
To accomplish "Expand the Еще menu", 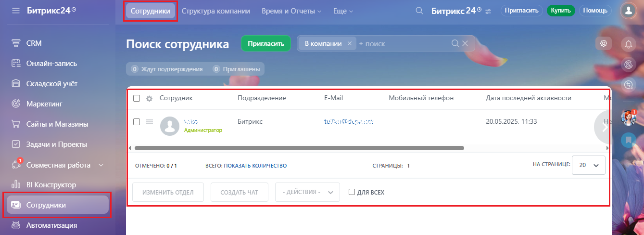I will point(343,11).
